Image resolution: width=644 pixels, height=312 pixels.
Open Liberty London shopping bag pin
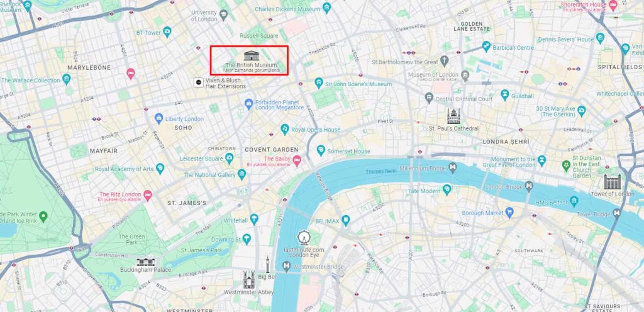[x=159, y=119]
